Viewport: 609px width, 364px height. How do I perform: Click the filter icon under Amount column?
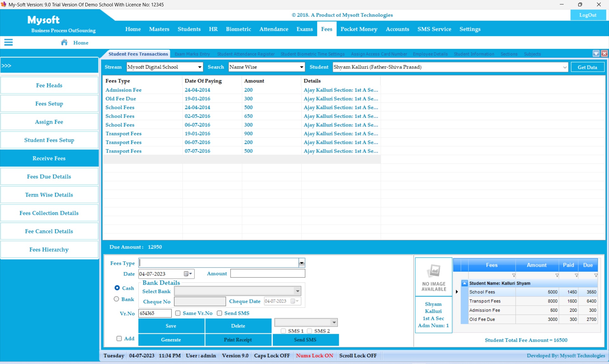point(557,275)
